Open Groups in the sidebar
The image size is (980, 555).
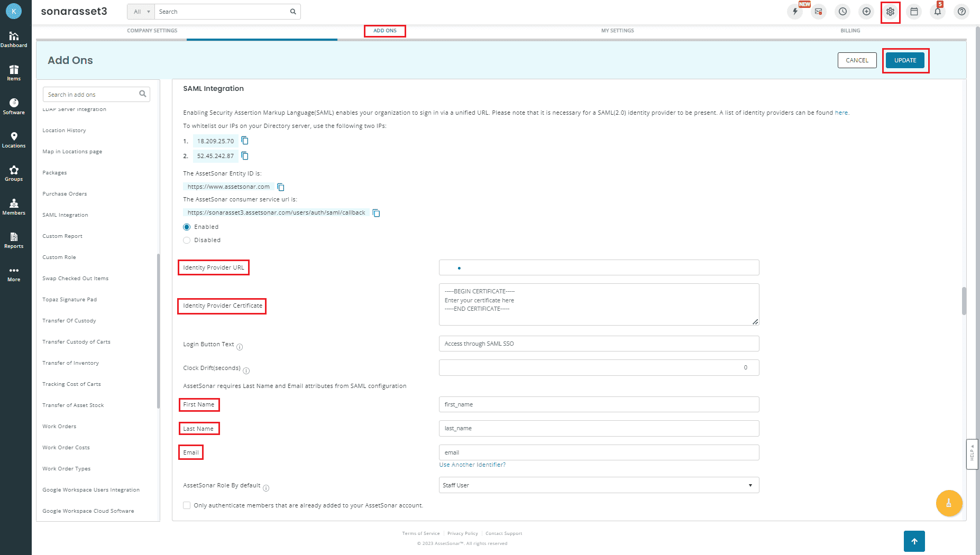[x=14, y=173]
